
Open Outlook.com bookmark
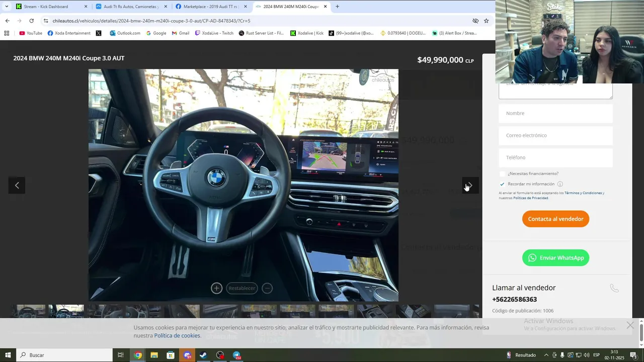125,33
